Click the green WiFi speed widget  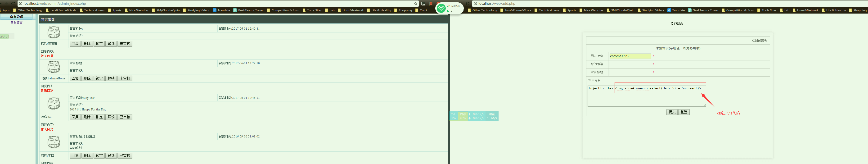pos(441,8)
